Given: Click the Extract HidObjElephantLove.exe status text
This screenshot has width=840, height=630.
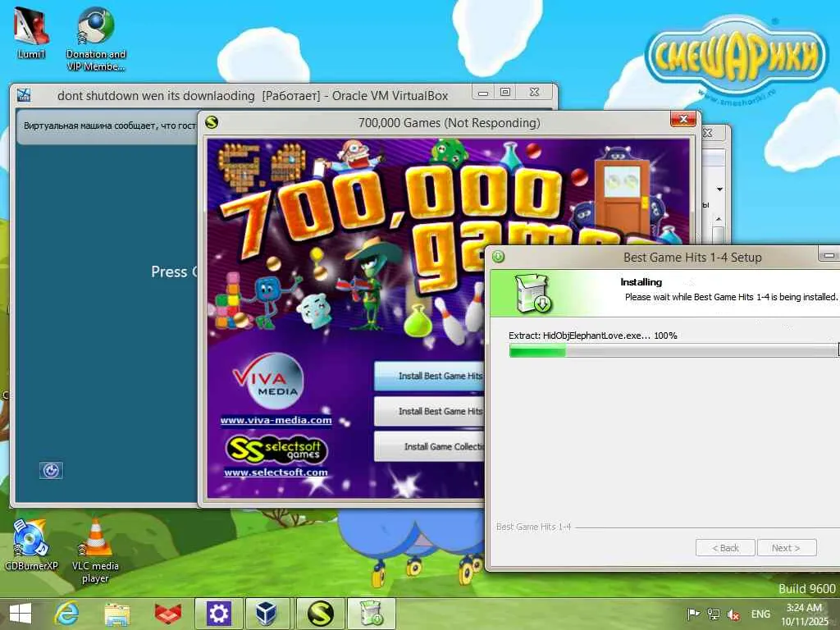Looking at the screenshot, I should [592, 336].
